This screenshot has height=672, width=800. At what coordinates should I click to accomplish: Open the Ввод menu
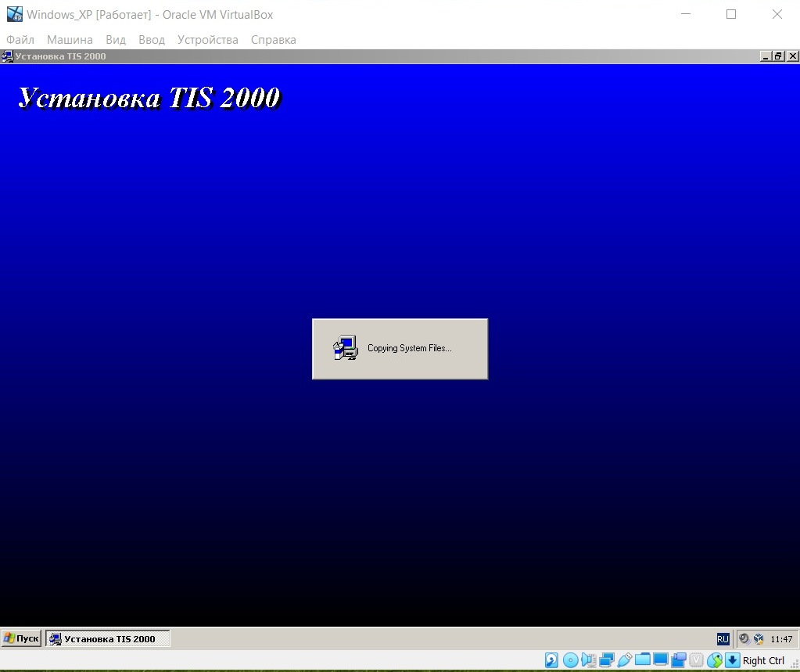tap(152, 40)
